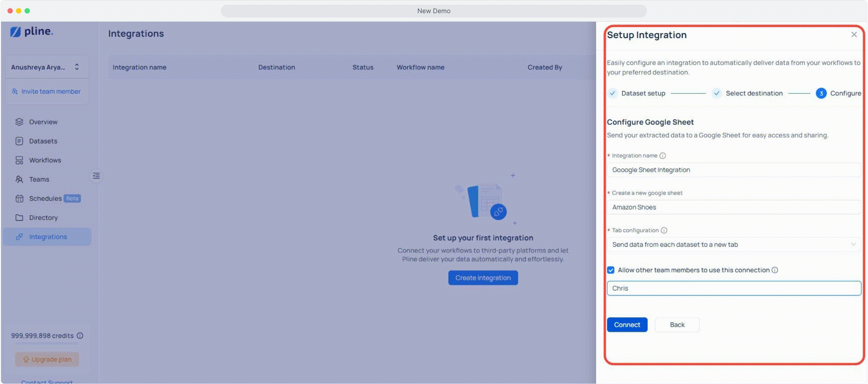The image size is (868, 384).
Task: Click info icon after team members connection label
Action: 775,270
